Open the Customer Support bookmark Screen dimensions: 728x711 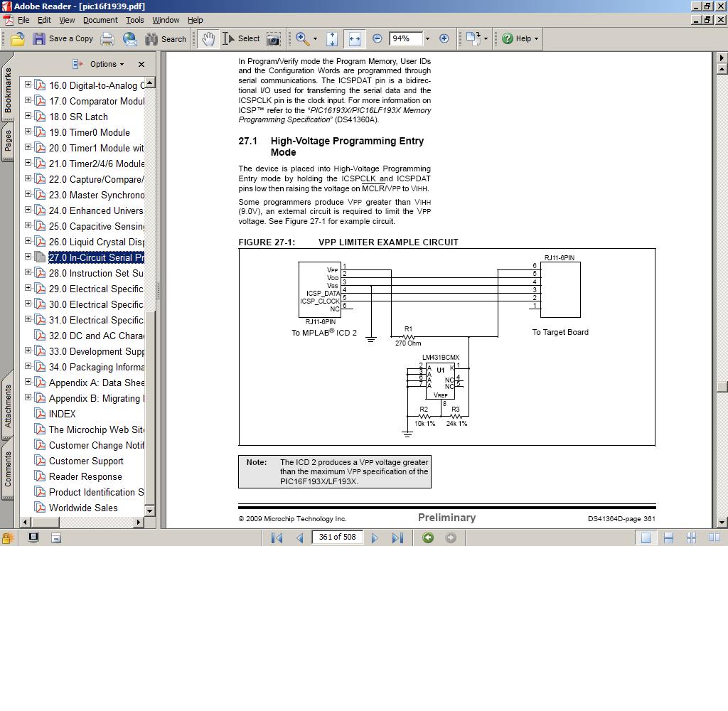pyautogui.click(x=86, y=461)
